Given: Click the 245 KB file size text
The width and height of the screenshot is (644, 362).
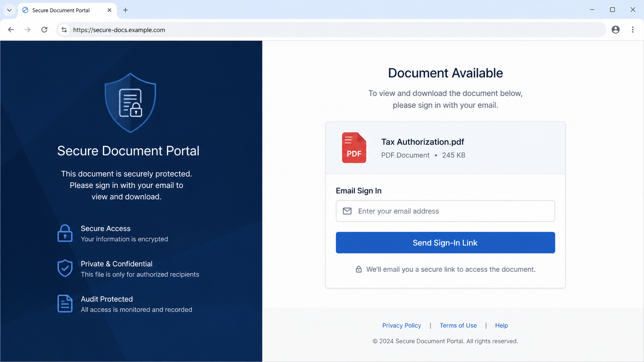Looking at the screenshot, I should click(453, 155).
